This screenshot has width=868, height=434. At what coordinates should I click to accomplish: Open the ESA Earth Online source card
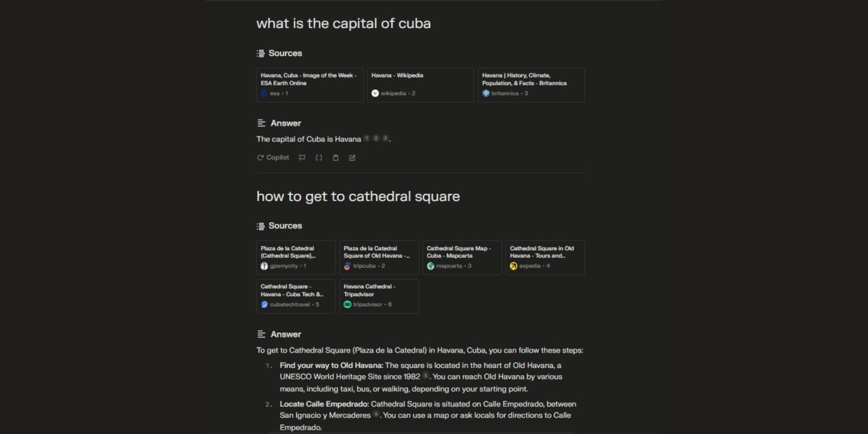pyautogui.click(x=310, y=85)
